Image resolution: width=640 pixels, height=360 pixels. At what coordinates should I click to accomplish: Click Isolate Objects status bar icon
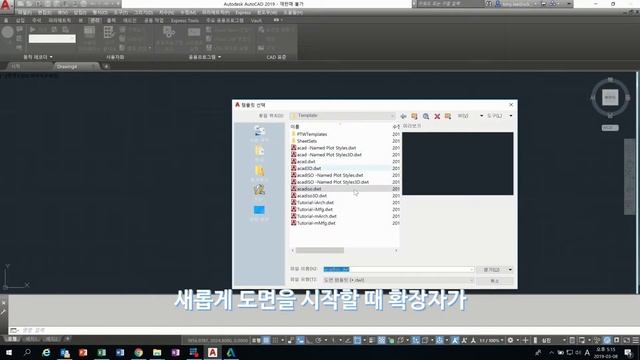[598, 340]
